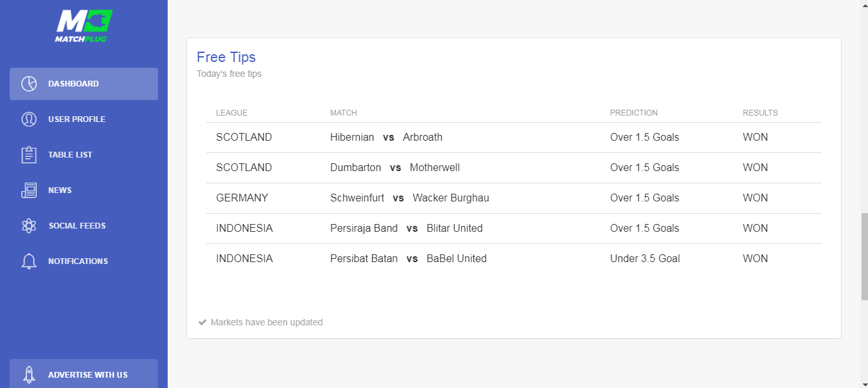Click the Table List clipboard icon
The height and width of the screenshot is (388, 868).
28,155
